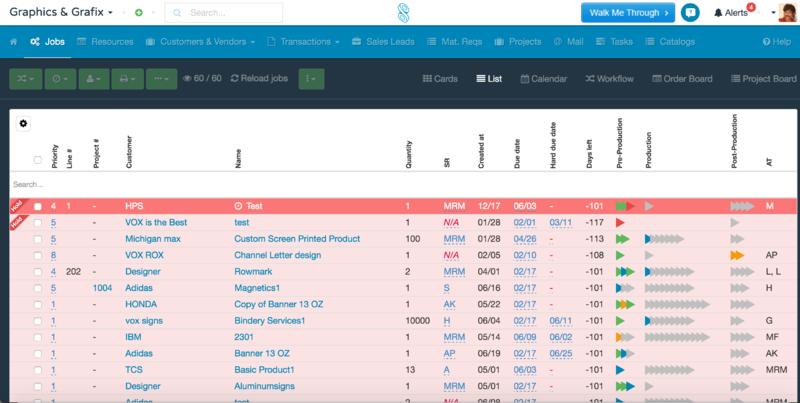The width and height of the screenshot is (800, 403).
Task: Open the Mat. Reqs navigation item
Action: (455, 42)
